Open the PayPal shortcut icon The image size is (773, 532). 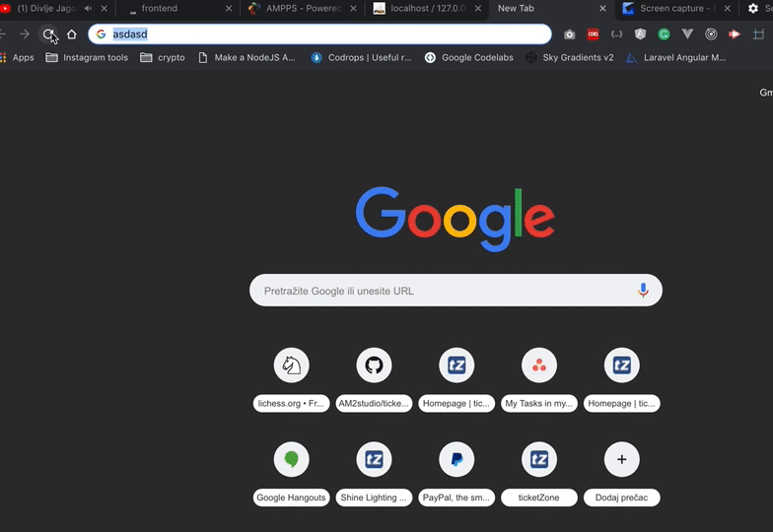pos(457,459)
